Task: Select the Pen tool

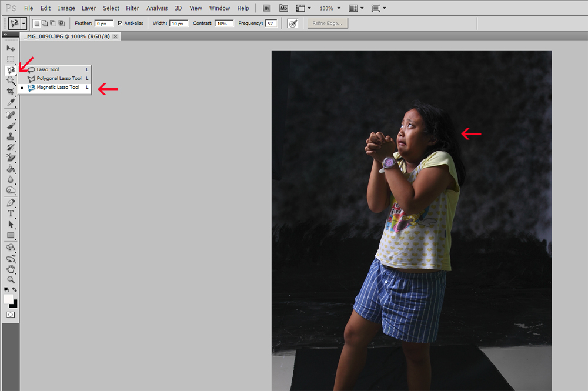Action: point(11,203)
